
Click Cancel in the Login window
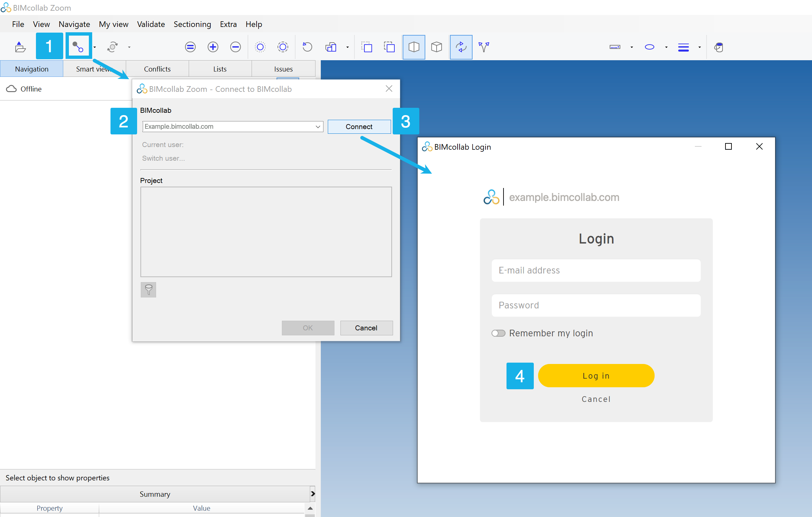pos(596,399)
